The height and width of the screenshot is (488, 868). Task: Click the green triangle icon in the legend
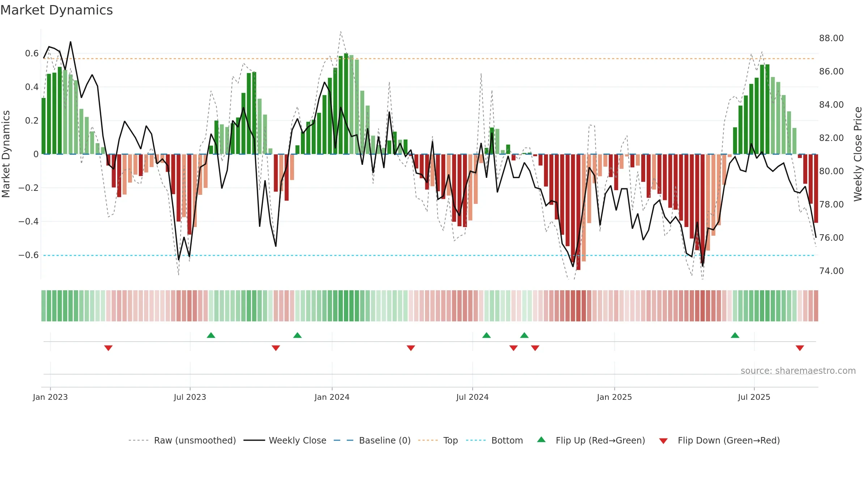pyautogui.click(x=541, y=440)
